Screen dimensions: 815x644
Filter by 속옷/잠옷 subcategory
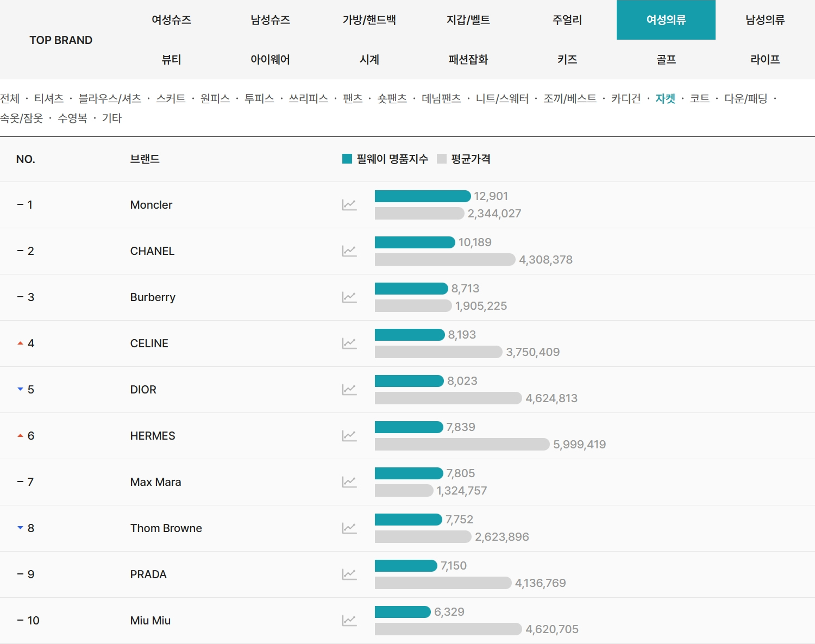22,118
